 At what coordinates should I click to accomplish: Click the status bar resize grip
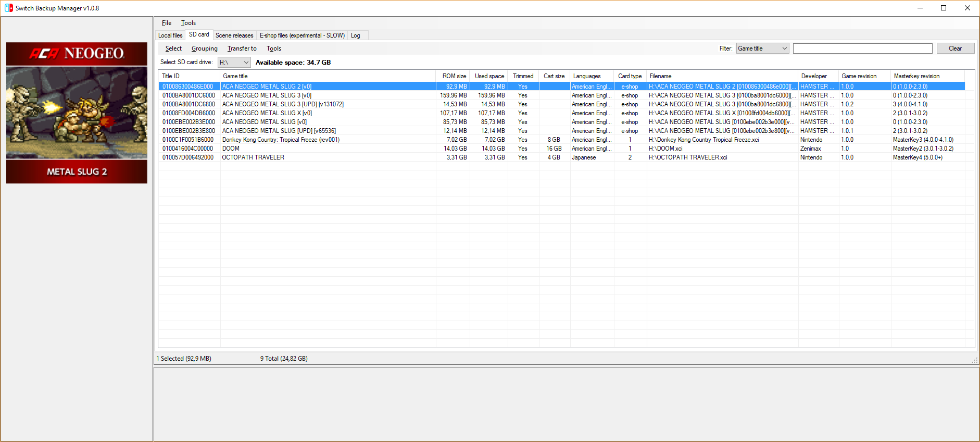click(x=975, y=360)
